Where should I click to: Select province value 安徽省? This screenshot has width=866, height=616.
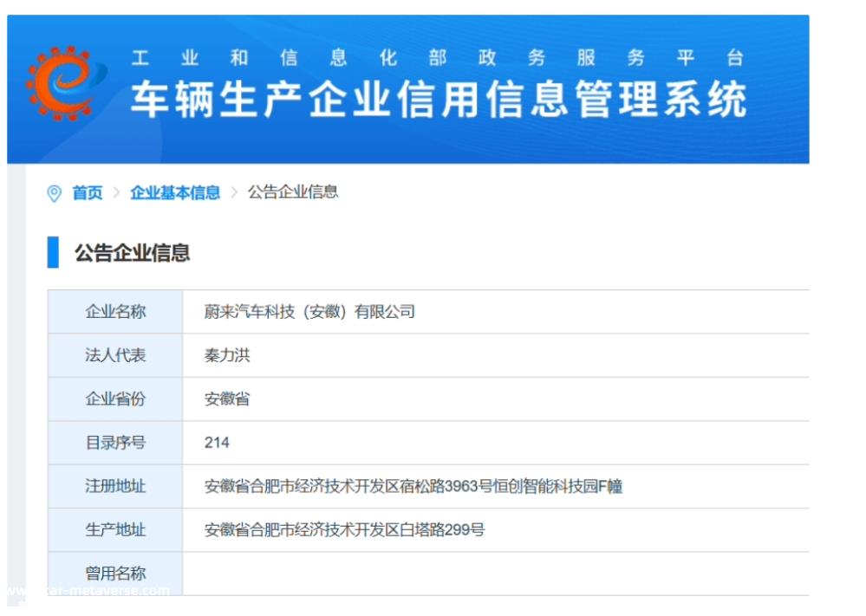click(x=227, y=399)
